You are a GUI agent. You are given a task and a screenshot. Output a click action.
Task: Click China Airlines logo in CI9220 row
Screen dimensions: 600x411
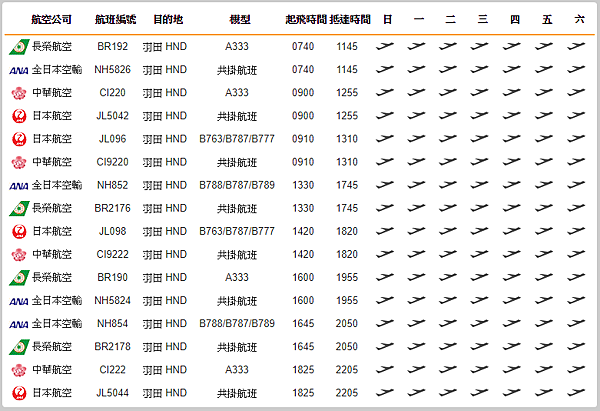[19, 162]
